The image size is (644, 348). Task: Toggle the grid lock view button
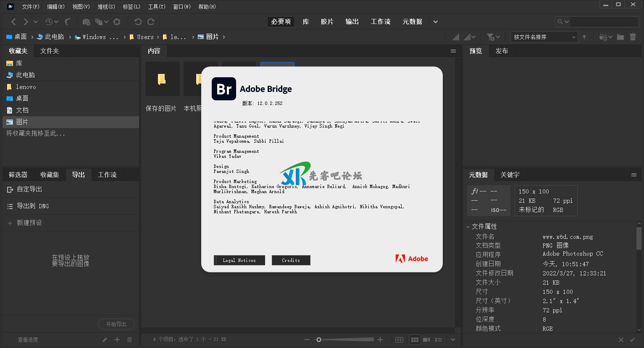coord(399,340)
